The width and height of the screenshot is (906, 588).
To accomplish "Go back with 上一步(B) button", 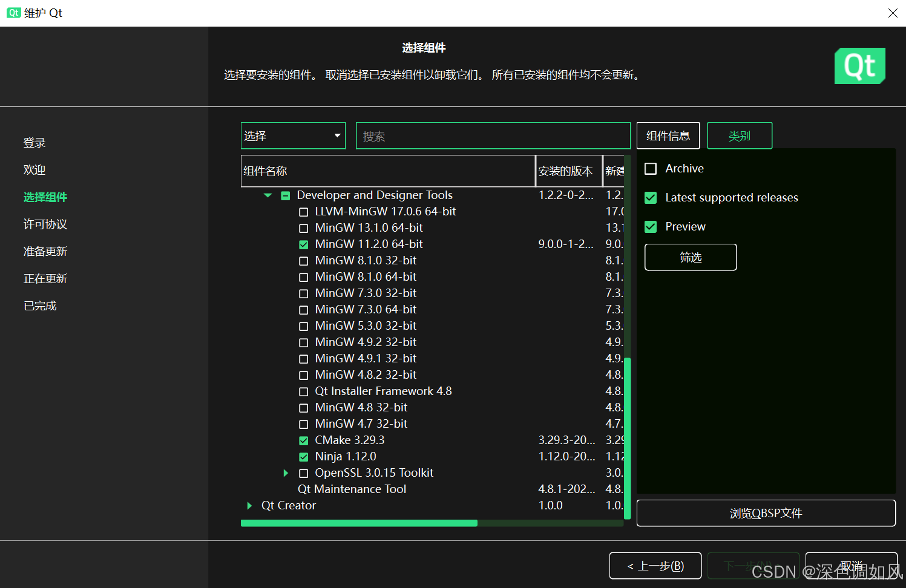I will coord(655,566).
